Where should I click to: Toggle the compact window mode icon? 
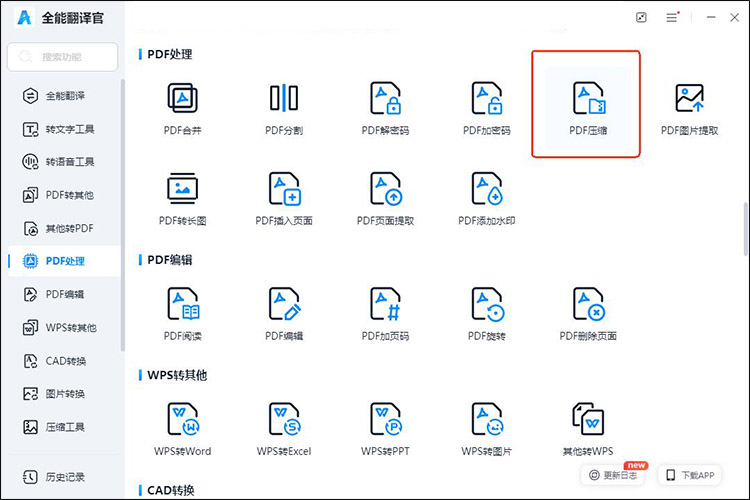(x=641, y=18)
